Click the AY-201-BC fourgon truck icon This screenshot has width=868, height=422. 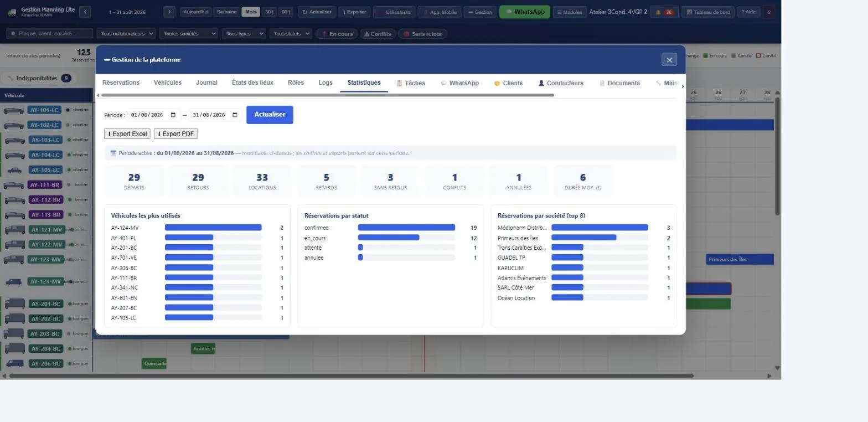click(14, 303)
